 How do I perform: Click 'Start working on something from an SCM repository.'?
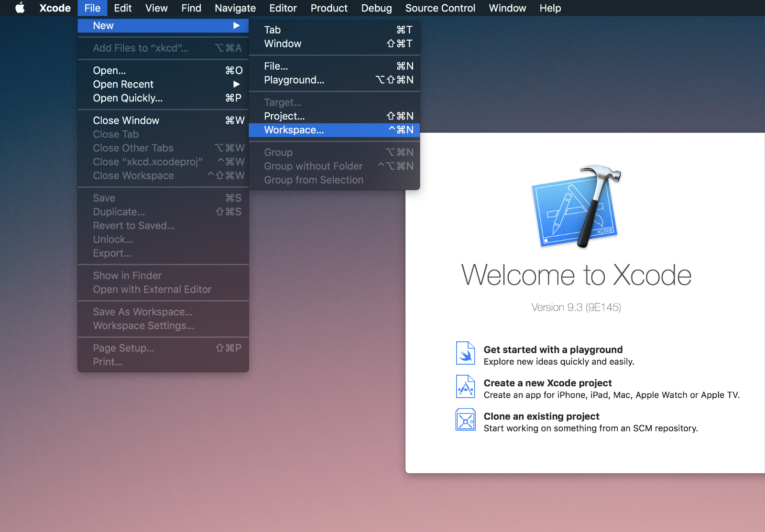pyautogui.click(x=590, y=429)
